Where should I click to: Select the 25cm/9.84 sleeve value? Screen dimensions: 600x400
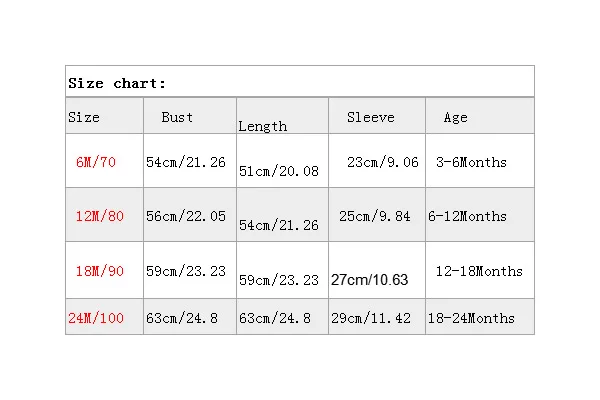pyautogui.click(x=375, y=216)
